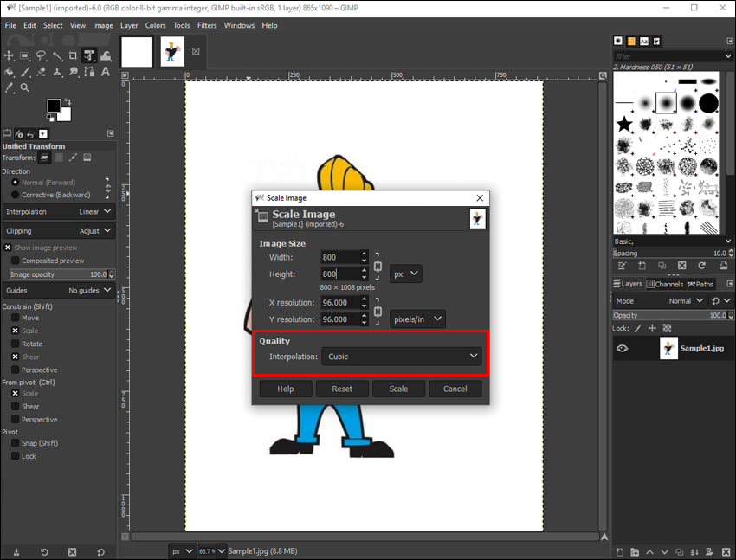
Task: Activate the Text tool
Action: point(106,71)
